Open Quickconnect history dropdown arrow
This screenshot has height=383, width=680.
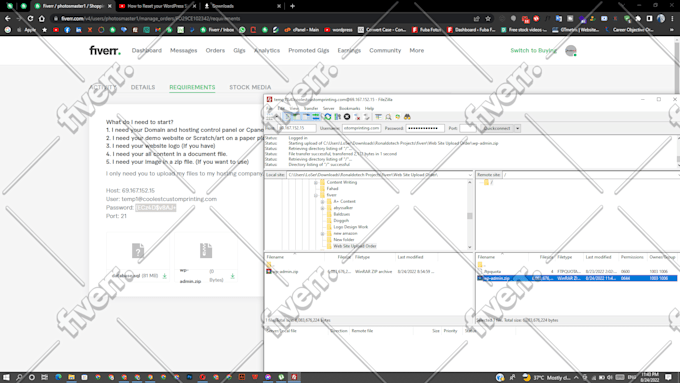tap(517, 128)
